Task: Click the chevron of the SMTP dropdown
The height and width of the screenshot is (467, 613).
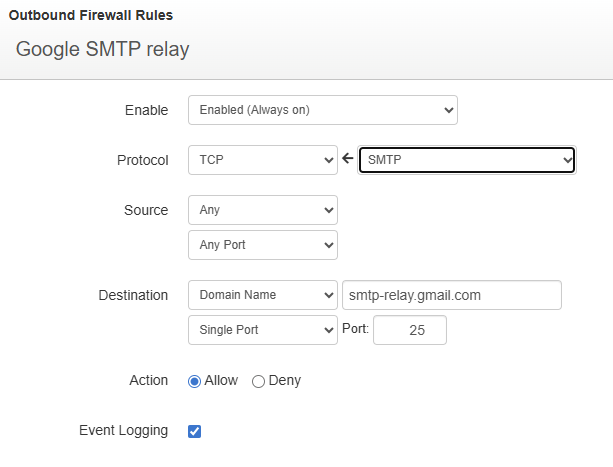Action: (x=567, y=160)
